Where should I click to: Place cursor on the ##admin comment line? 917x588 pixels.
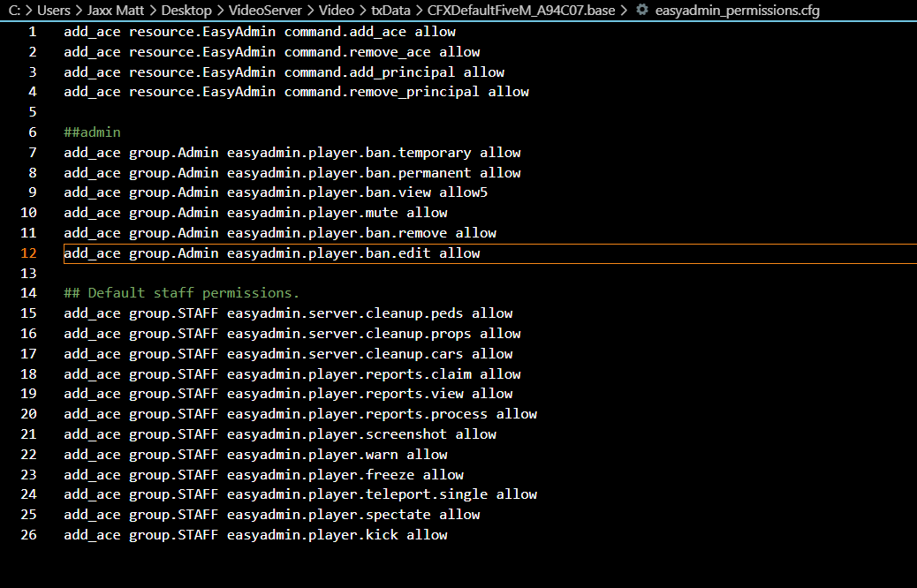(92, 132)
